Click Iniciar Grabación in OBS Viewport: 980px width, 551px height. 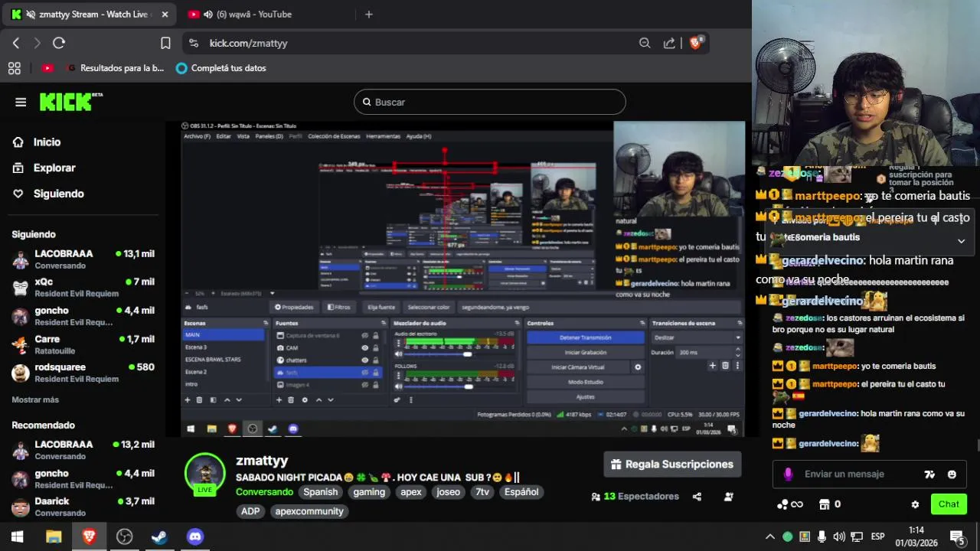585,352
